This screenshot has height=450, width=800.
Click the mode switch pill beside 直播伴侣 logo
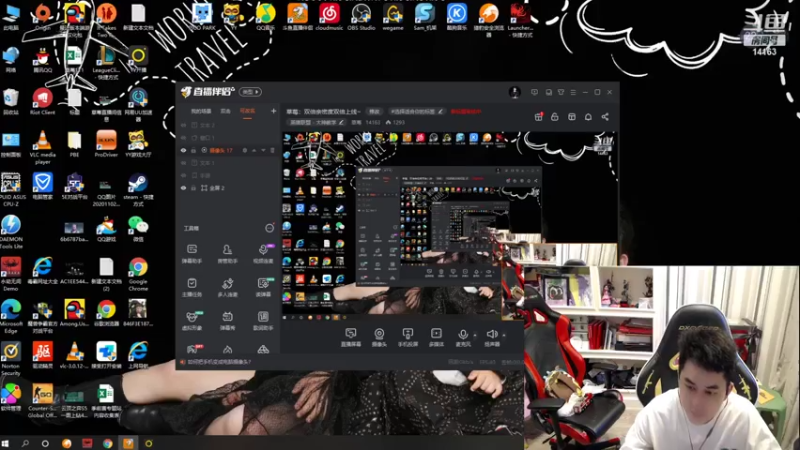click(x=250, y=92)
